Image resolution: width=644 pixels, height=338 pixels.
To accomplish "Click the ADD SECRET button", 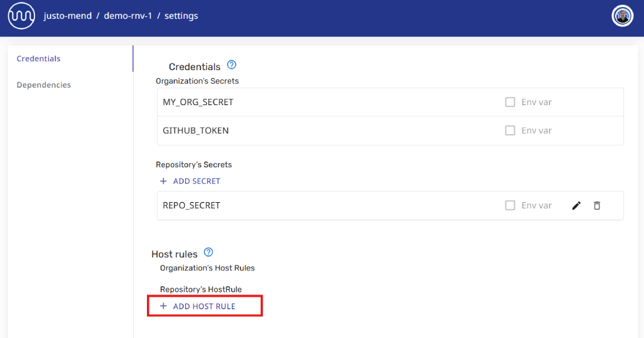I will click(190, 181).
